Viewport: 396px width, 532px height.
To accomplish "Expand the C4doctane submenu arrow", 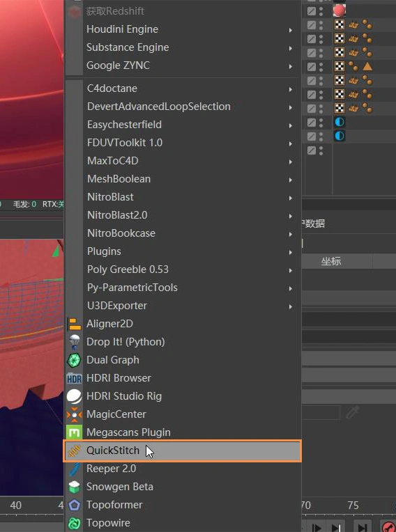I will (x=291, y=90).
